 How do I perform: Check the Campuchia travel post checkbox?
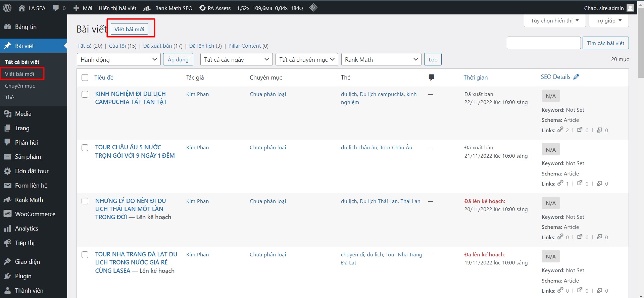coord(85,94)
